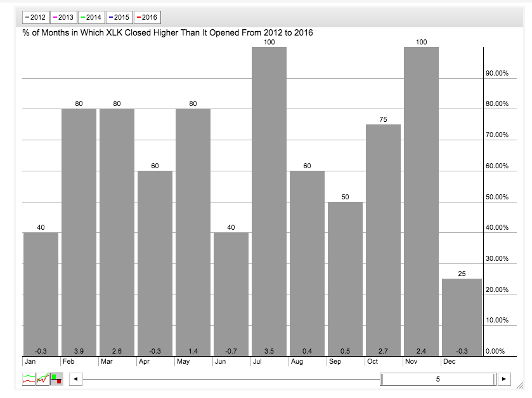Image resolution: width=532 pixels, height=398 pixels.
Task: Click the January bar labeled 40
Action: 41,294
